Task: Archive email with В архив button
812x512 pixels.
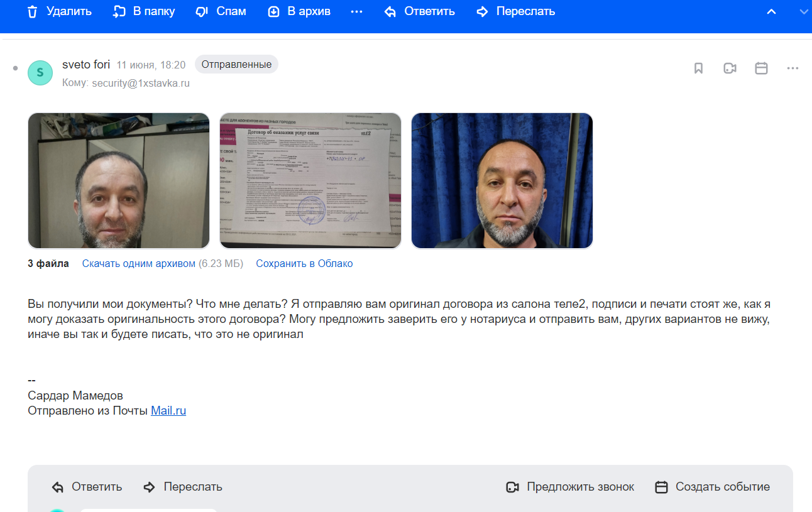Action: point(299,11)
